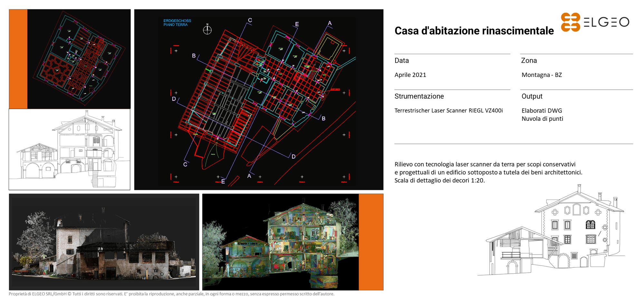
Task: Select the main ground floor plan image
Action: pyautogui.click(x=259, y=100)
